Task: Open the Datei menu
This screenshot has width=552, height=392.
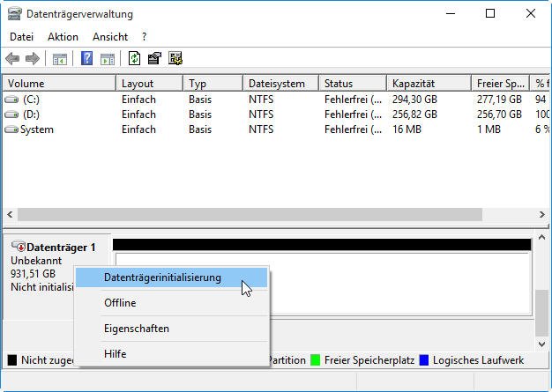Action: [21, 37]
